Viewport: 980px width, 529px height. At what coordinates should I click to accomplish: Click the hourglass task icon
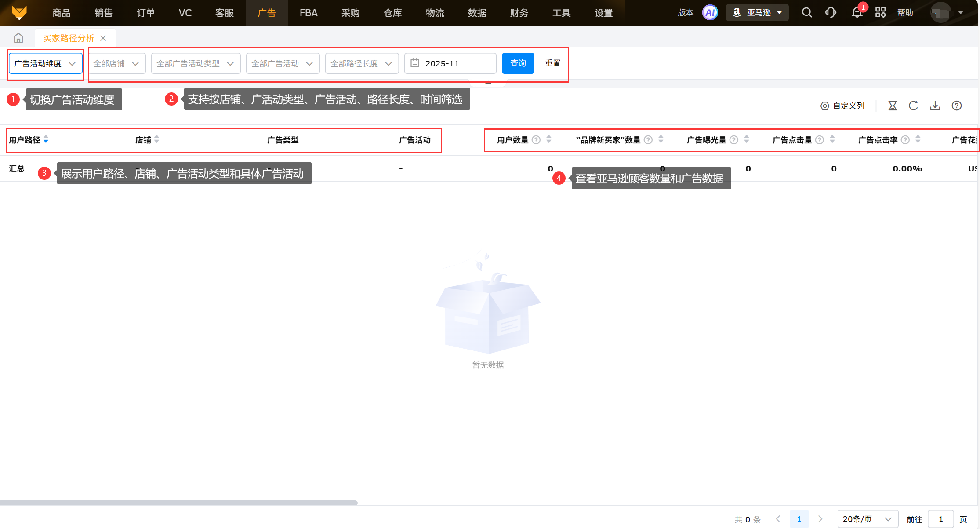[892, 106]
